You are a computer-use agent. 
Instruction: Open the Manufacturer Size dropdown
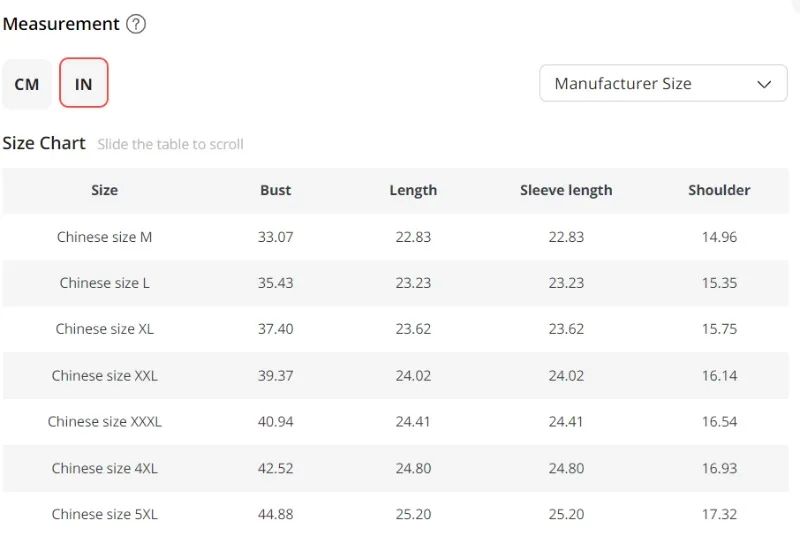pyautogui.click(x=663, y=84)
